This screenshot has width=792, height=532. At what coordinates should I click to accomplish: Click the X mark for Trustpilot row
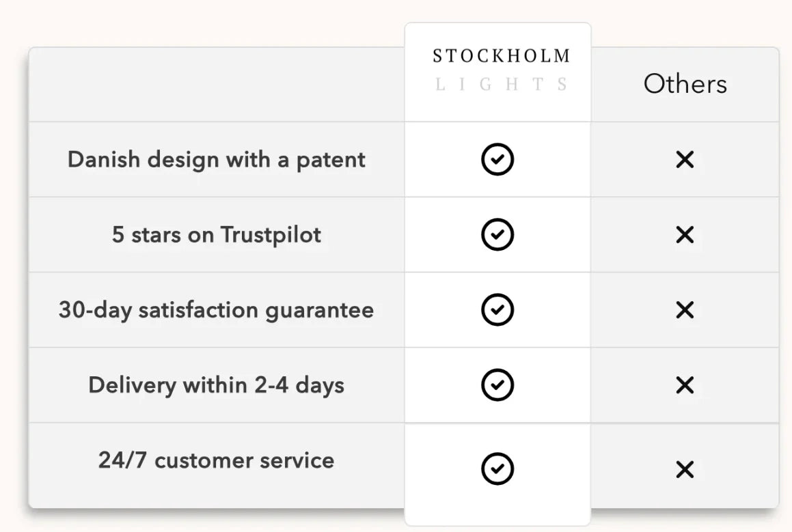coord(684,235)
